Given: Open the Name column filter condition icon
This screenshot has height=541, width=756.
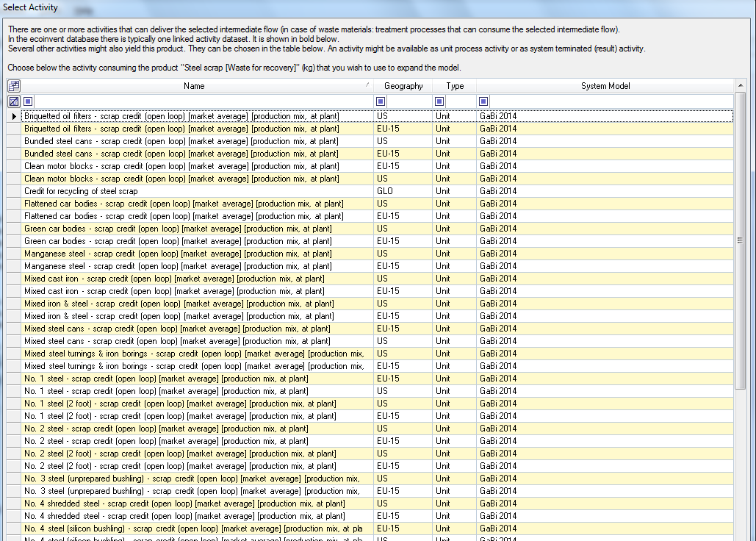Looking at the screenshot, I should [x=28, y=101].
